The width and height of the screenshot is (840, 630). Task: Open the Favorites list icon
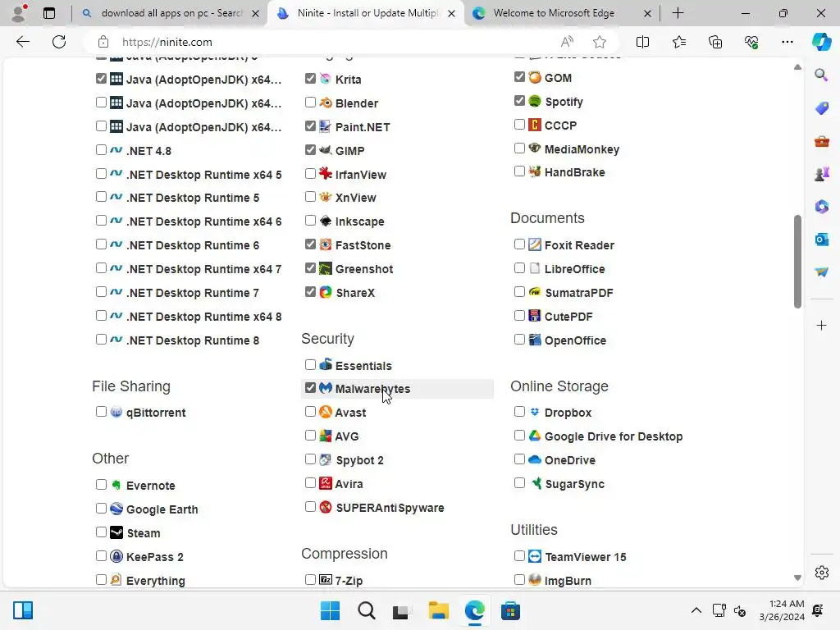click(678, 42)
